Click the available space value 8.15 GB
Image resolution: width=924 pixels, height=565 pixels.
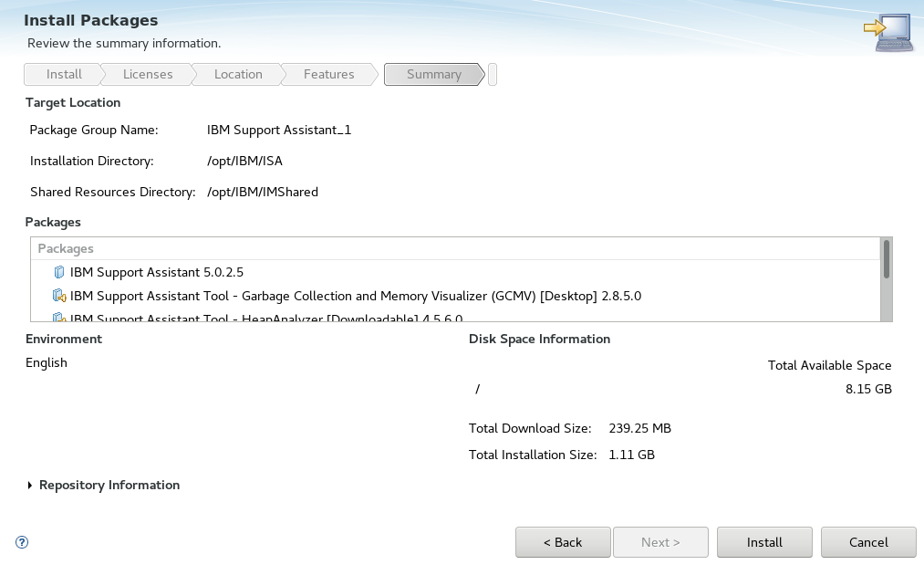point(868,389)
